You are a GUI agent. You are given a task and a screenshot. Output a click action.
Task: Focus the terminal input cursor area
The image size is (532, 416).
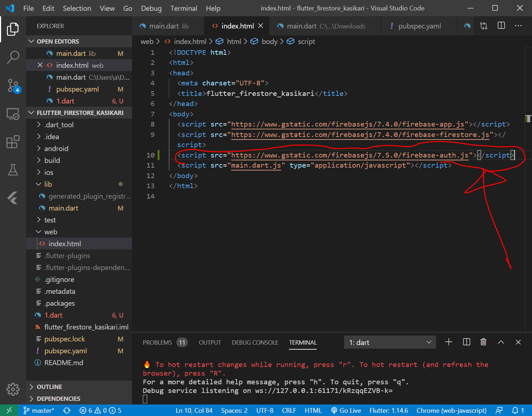(145, 399)
